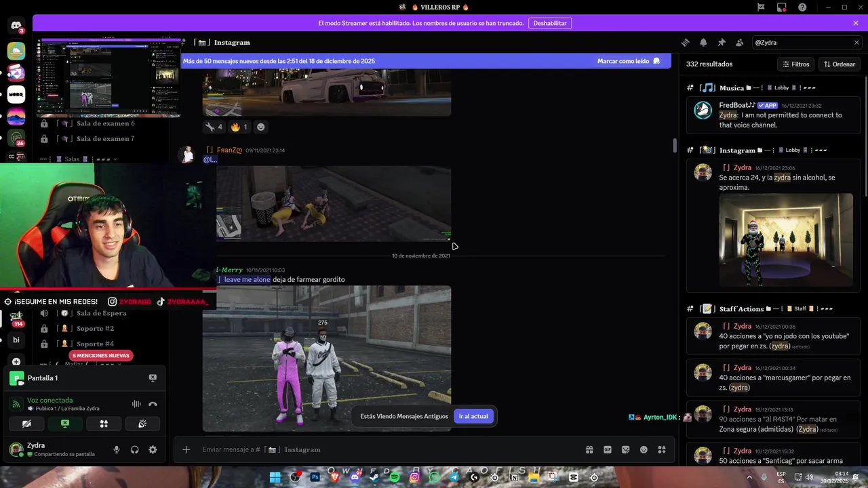Open sticker picker in message bar
868x488 pixels.
(625, 449)
